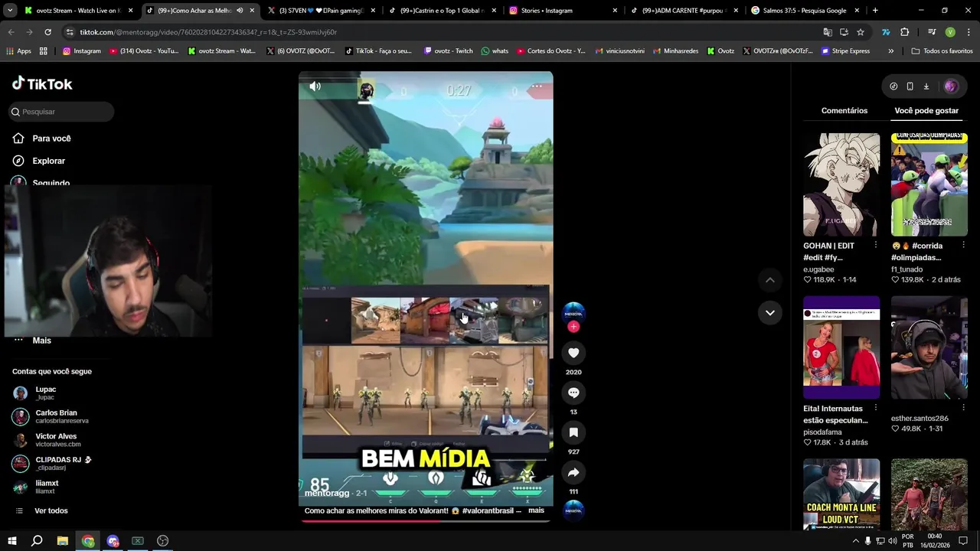This screenshot has width=980, height=551.
Task: Mute the TikTok video sound
Action: 315,86
